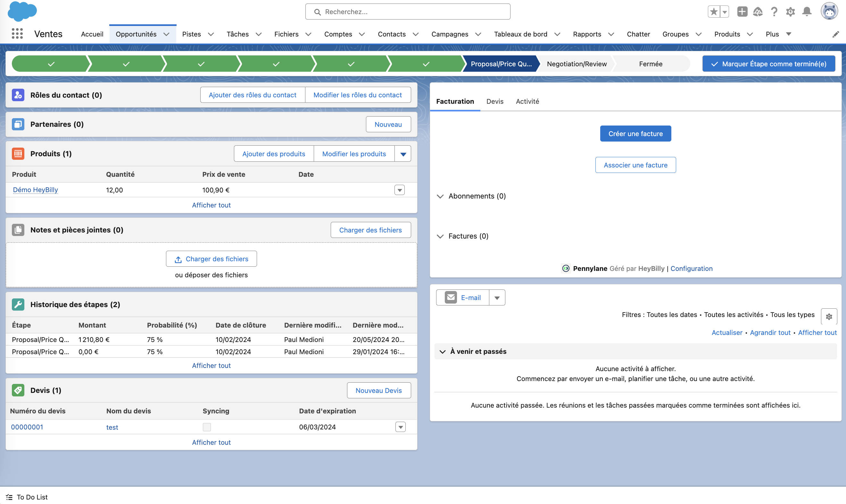This screenshot has width=846, height=504.
Task: Open row actions for Démo HeyBilly product
Action: (399, 190)
